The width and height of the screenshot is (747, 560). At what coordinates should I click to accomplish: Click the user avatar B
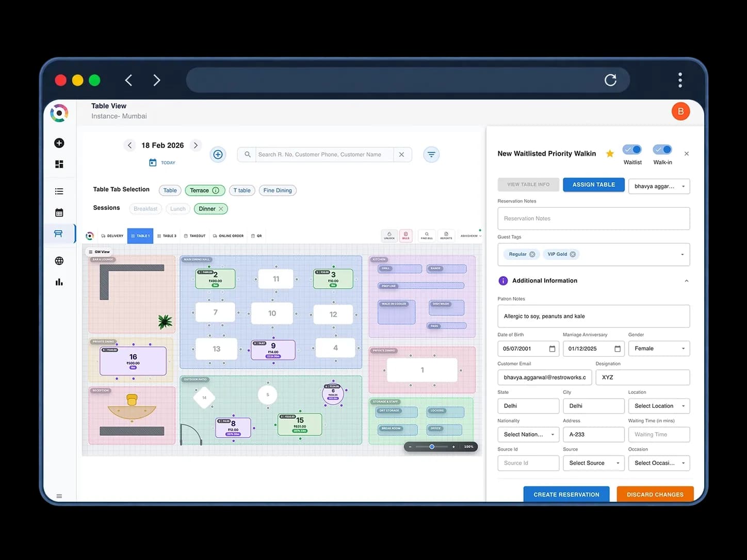coord(680,111)
